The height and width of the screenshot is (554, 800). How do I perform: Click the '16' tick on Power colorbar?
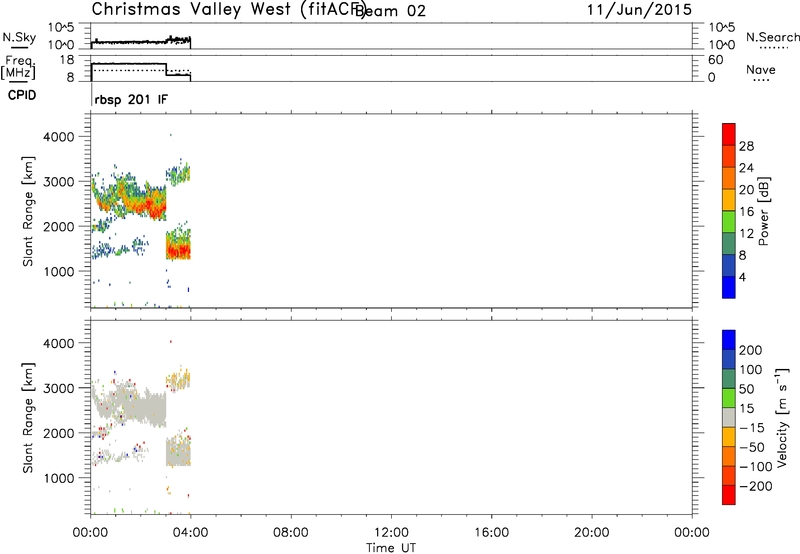pos(746,212)
